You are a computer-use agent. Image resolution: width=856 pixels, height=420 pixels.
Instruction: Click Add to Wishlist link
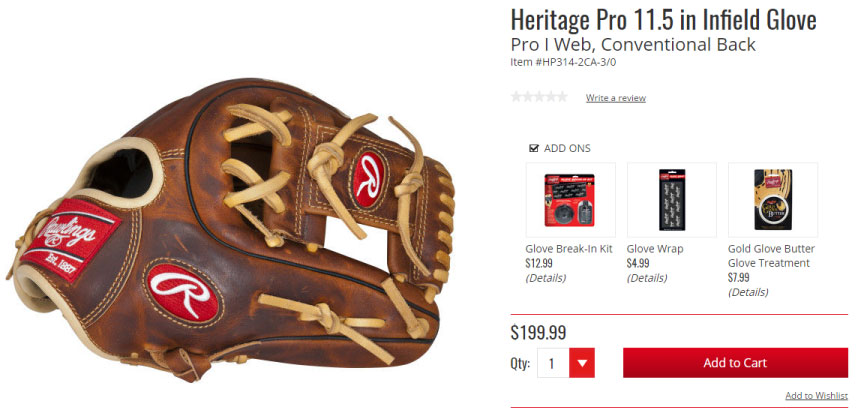pyautogui.click(x=816, y=395)
